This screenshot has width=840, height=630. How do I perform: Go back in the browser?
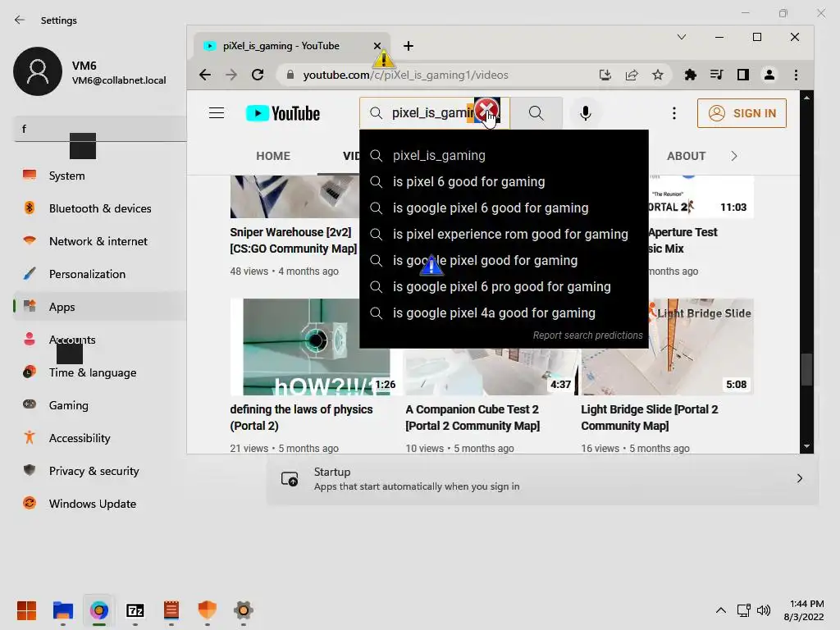click(205, 75)
